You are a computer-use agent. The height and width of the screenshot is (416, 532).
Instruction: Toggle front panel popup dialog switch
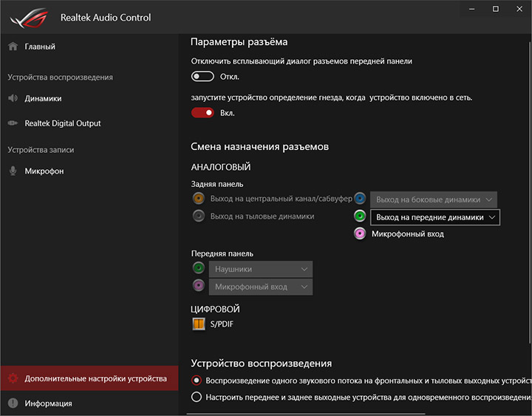202,76
